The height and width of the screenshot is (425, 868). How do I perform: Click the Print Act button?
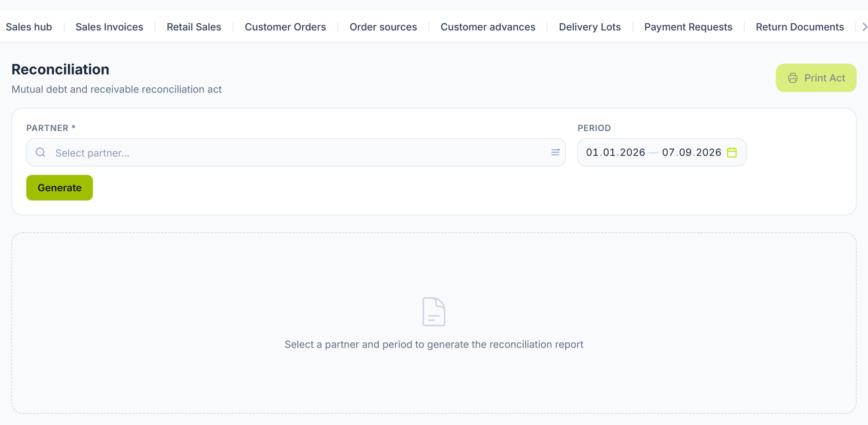tap(816, 78)
